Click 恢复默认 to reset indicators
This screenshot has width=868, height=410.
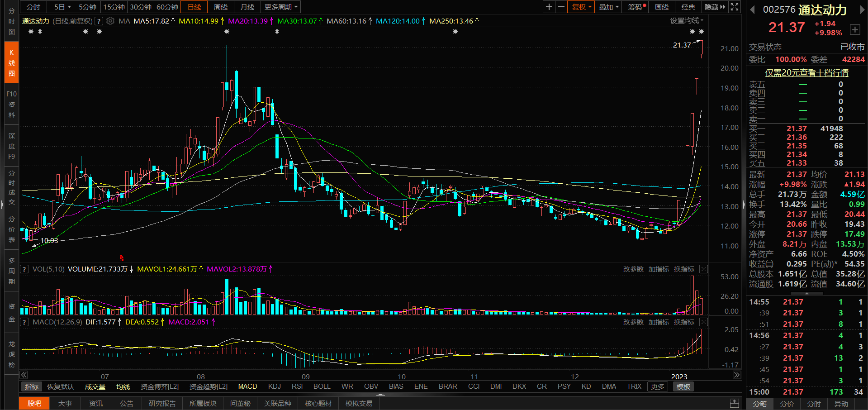[x=60, y=386]
